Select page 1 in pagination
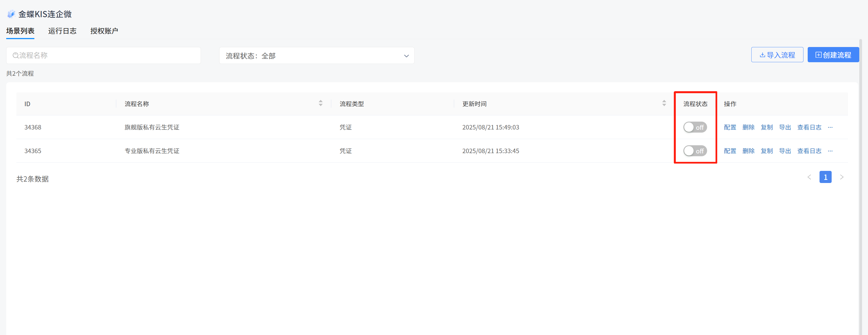The width and height of the screenshot is (868, 335). (x=825, y=177)
